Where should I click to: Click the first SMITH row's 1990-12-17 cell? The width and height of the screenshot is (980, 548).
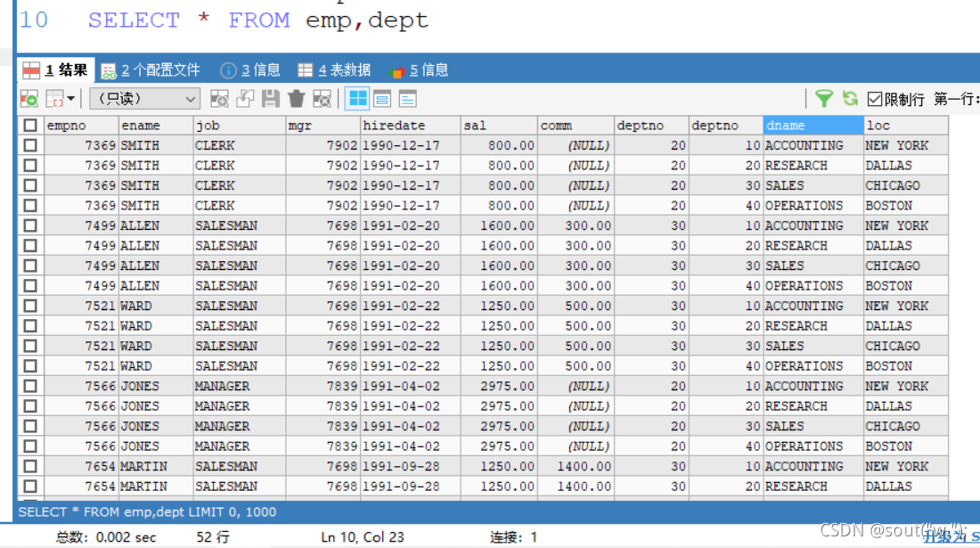coord(411,145)
